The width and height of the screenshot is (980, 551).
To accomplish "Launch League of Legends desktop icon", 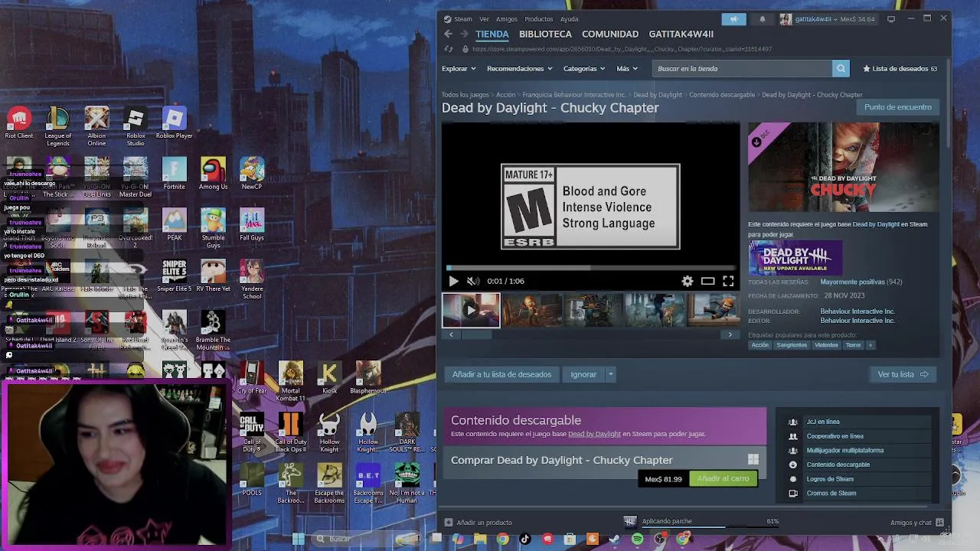I will coord(57,127).
